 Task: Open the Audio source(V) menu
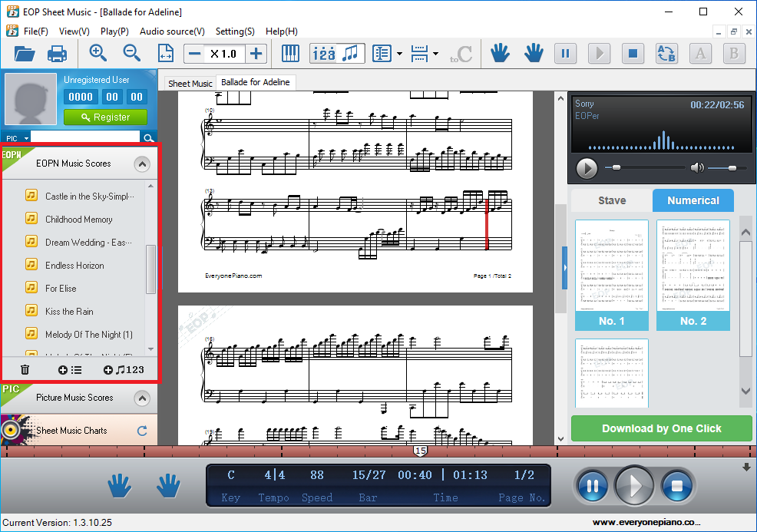pos(172,31)
